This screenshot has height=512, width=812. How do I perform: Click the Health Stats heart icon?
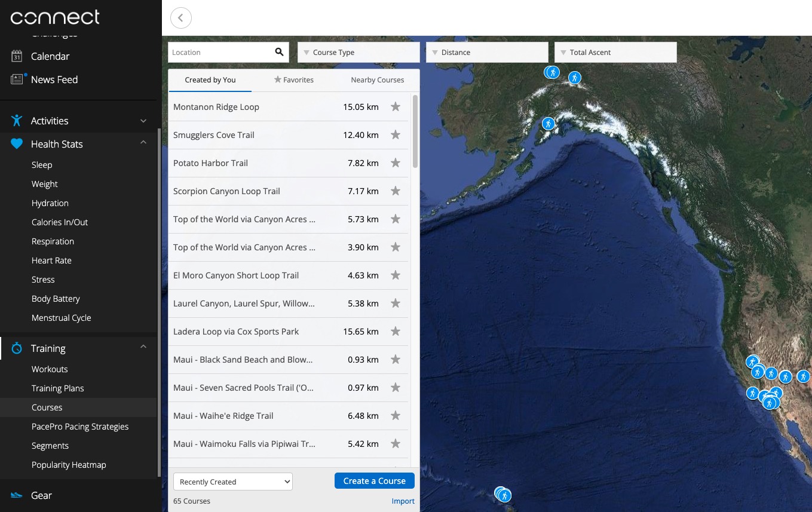(x=17, y=144)
